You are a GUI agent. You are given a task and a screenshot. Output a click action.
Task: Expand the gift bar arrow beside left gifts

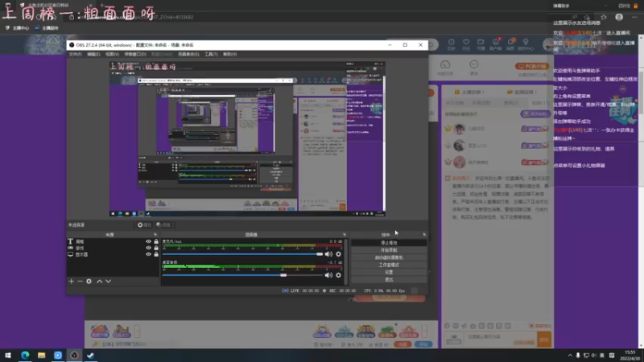[137, 331]
